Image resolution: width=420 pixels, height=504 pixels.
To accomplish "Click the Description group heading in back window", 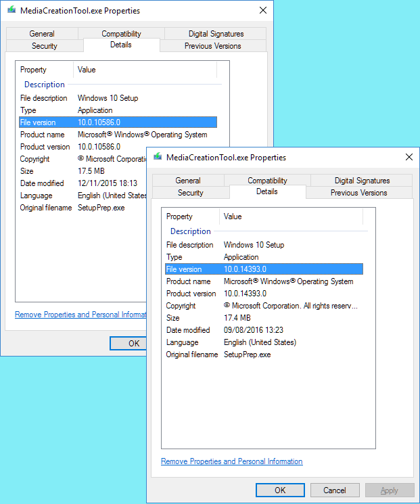I will [x=45, y=84].
